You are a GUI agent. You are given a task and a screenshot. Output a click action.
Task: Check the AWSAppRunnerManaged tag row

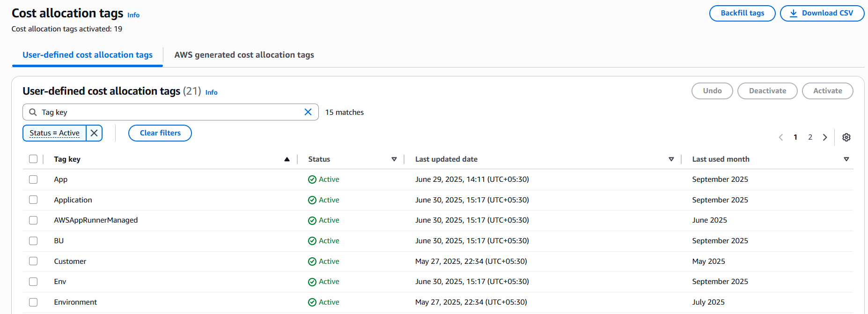[33, 220]
